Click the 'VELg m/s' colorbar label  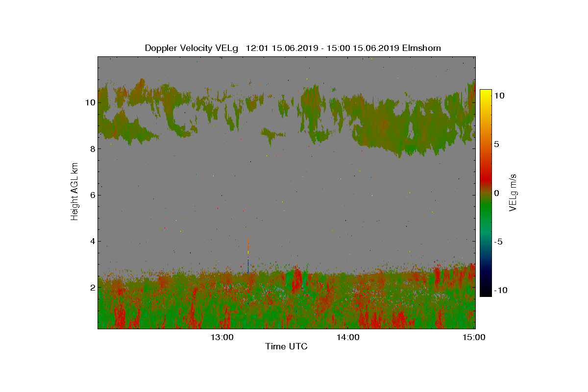(513, 192)
